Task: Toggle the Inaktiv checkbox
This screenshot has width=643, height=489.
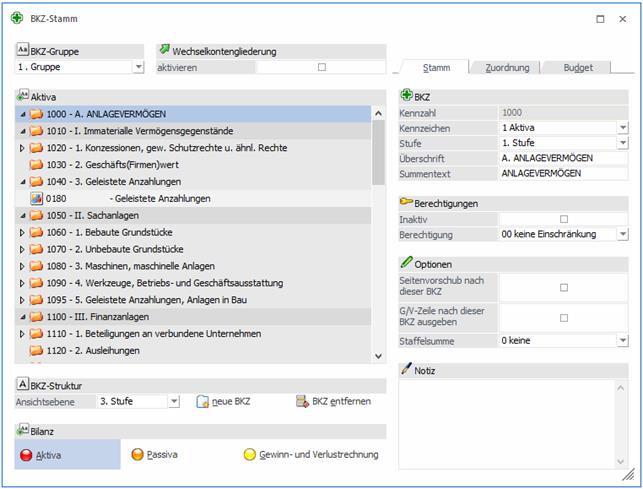Action: click(x=564, y=219)
